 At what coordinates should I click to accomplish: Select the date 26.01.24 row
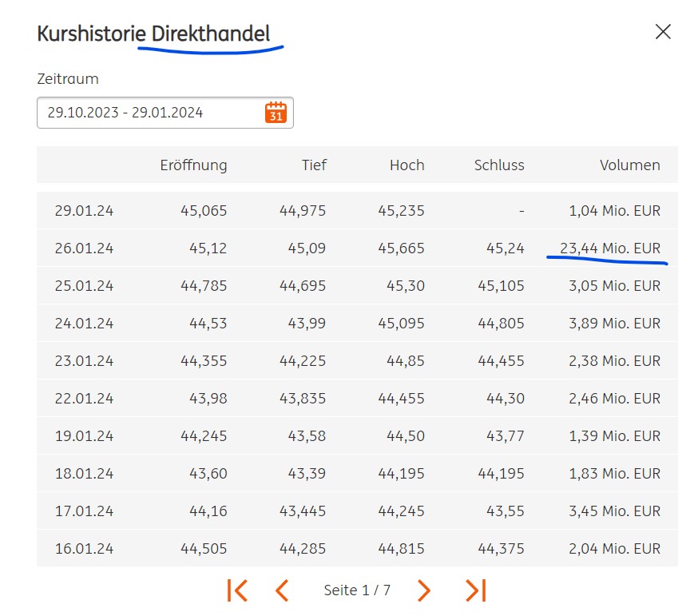[357, 248]
